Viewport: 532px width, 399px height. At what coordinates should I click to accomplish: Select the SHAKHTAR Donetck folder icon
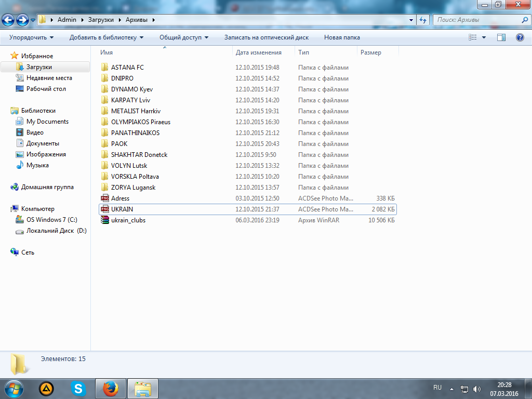point(105,154)
